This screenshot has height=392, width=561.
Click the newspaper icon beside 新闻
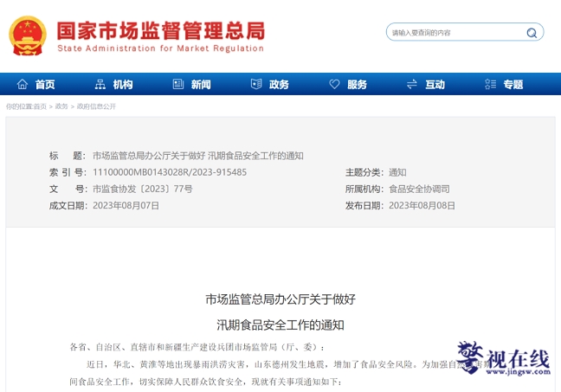pos(177,85)
